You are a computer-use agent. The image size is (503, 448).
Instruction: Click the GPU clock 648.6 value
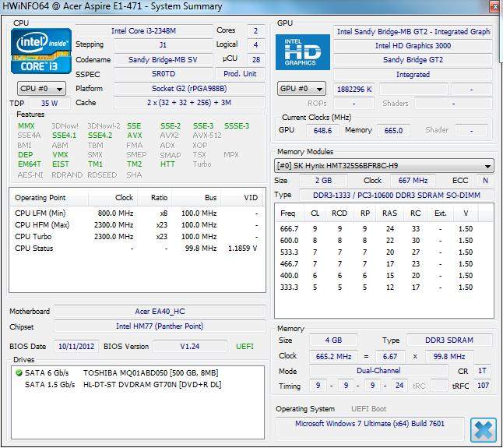tap(322, 131)
